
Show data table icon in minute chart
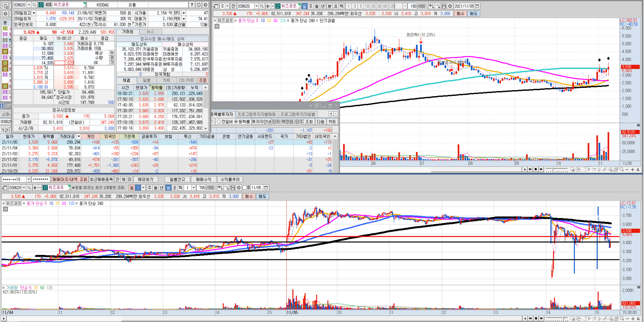5,209
